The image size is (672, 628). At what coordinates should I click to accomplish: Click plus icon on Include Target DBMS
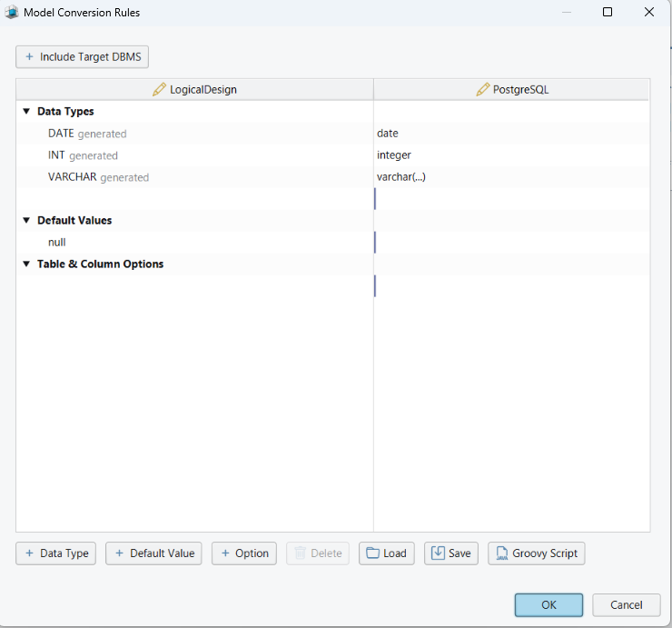pyautogui.click(x=29, y=56)
